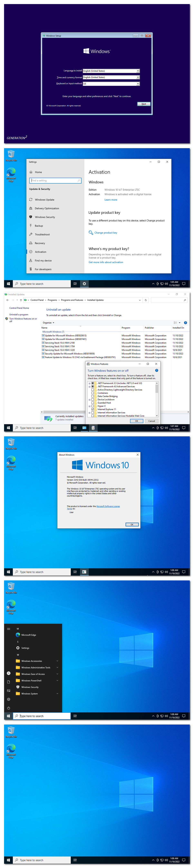Click Next in Windows Setup
The height and width of the screenshot is (868, 194).
click(x=144, y=104)
